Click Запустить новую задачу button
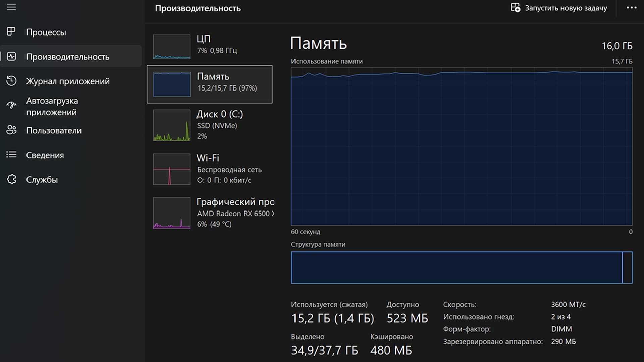Viewport: 644px width, 362px height. point(559,8)
